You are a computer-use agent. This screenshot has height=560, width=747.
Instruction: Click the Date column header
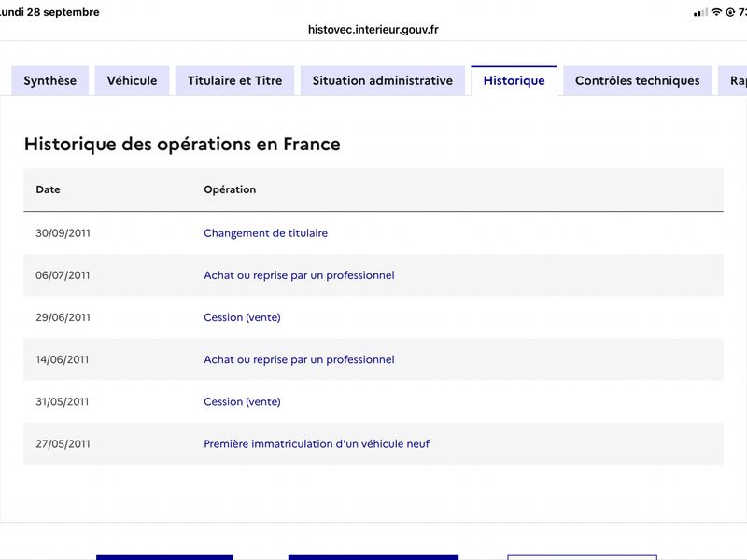(49, 189)
